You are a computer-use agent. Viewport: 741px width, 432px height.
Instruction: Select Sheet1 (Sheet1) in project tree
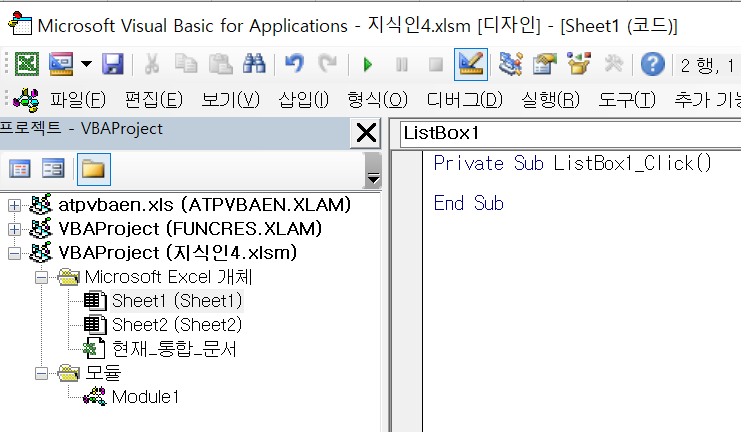point(177,301)
